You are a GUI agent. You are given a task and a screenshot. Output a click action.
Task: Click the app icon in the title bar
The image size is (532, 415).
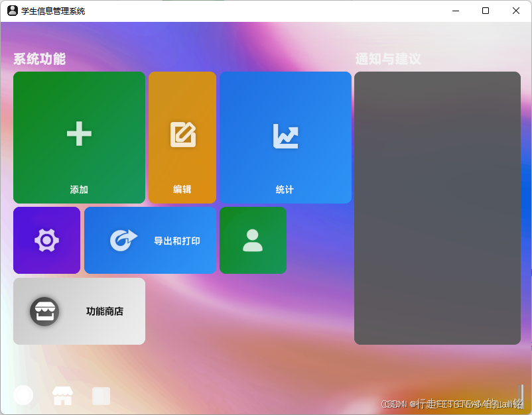pyautogui.click(x=13, y=11)
